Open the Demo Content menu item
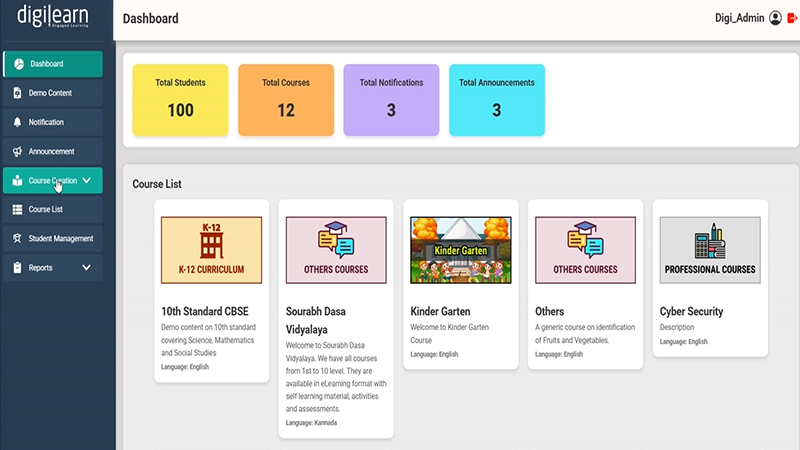The image size is (800, 450). pos(50,93)
